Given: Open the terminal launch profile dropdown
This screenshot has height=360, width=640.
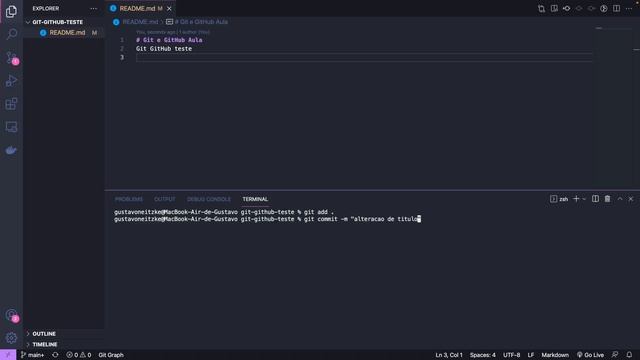Looking at the screenshot, I should (x=584, y=199).
